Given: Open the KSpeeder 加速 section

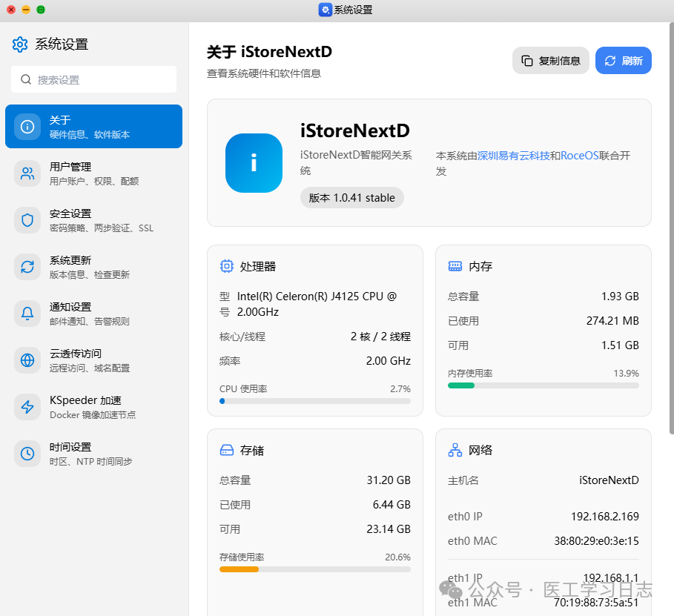Looking at the screenshot, I should click(x=93, y=407).
